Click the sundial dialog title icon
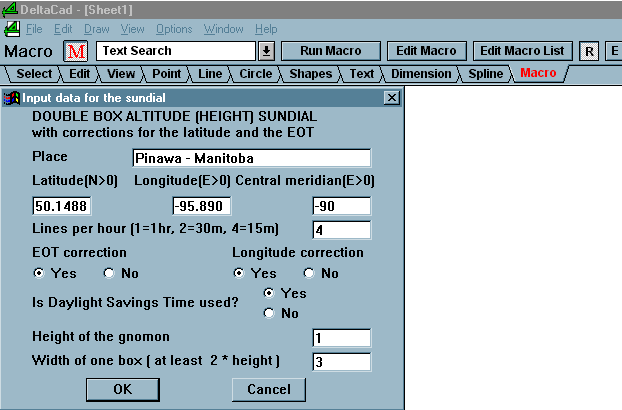The height and width of the screenshot is (410, 622). (12, 98)
